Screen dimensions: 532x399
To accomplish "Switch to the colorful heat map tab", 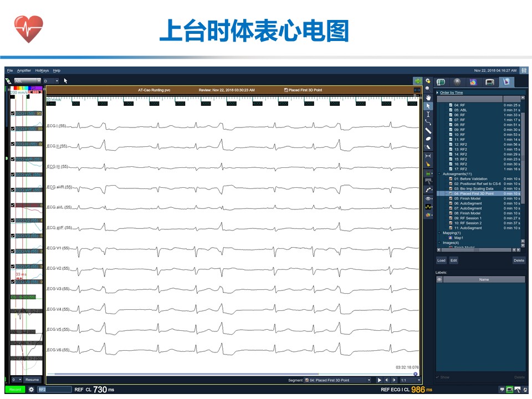I will click(x=473, y=82).
